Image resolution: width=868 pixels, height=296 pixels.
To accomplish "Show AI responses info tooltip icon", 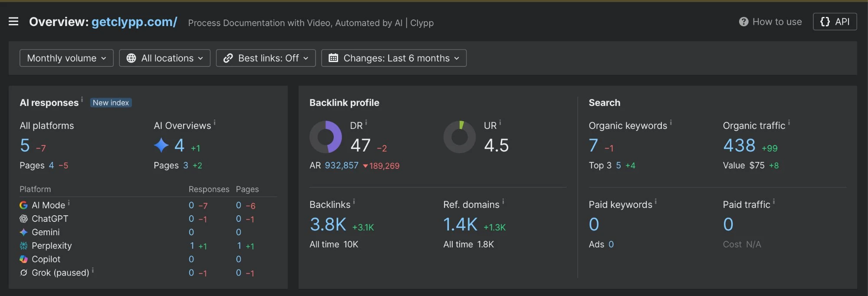I will pyautogui.click(x=82, y=99).
